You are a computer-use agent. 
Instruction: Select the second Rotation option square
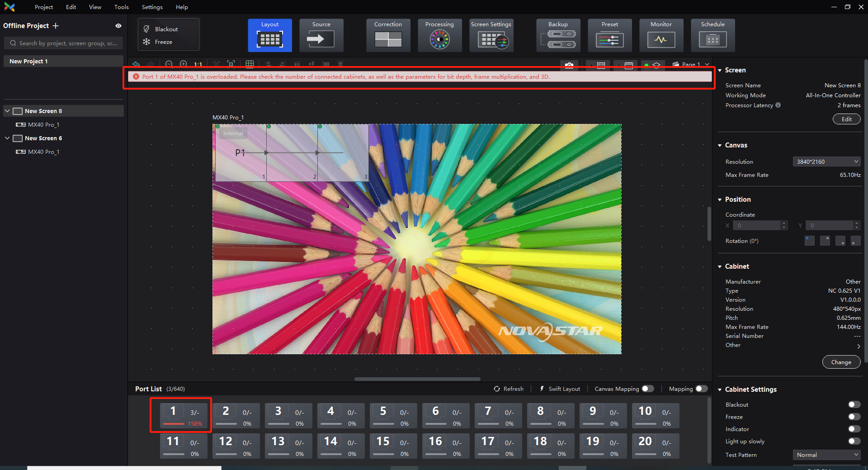pyautogui.click(x=825, y=241)
